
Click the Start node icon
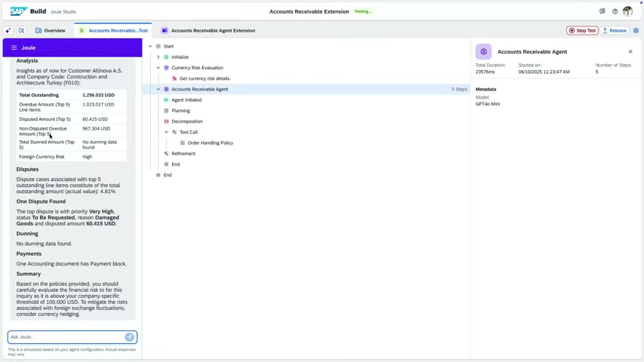tap(158, 47)
